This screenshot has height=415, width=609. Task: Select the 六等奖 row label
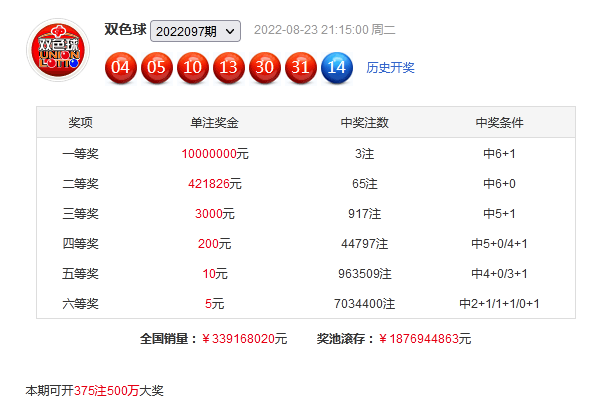80,304
